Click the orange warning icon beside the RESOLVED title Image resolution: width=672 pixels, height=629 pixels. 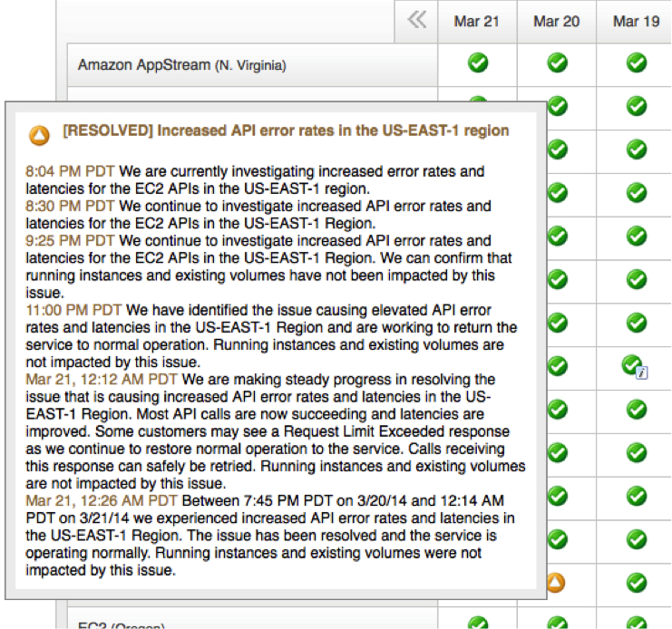click(39, 136)
